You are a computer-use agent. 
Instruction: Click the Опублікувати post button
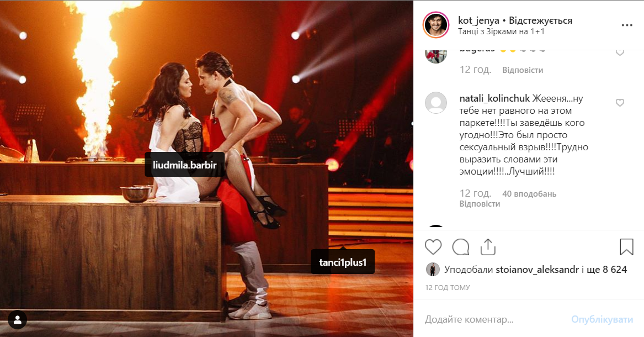[x=602, y=319]
